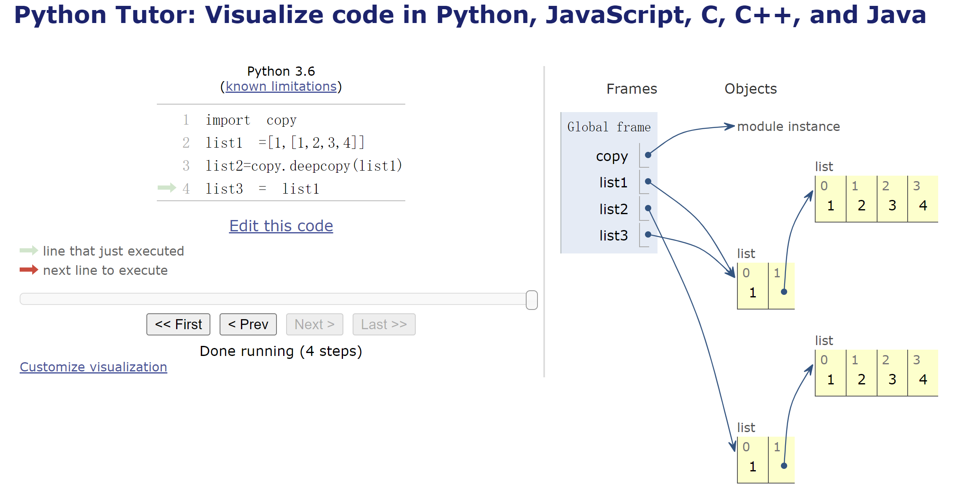This screenshot has width=980, height=499.
Task: Click the pointer dot next to copy variable
Action: pyautogui.click(x=648, y=155)
